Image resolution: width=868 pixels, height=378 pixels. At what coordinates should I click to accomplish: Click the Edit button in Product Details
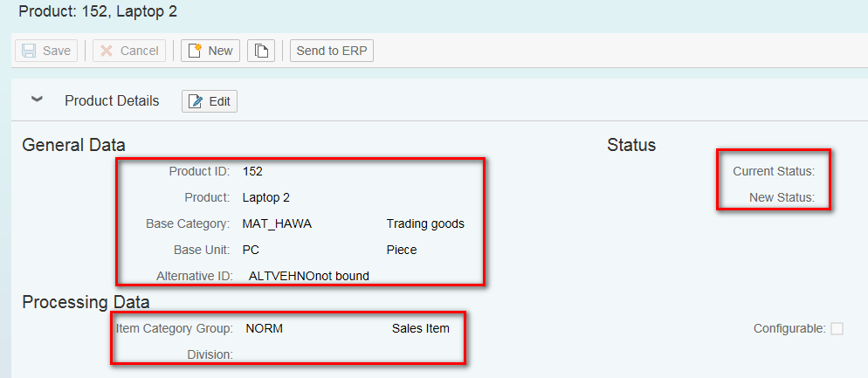tap(210, 102)
